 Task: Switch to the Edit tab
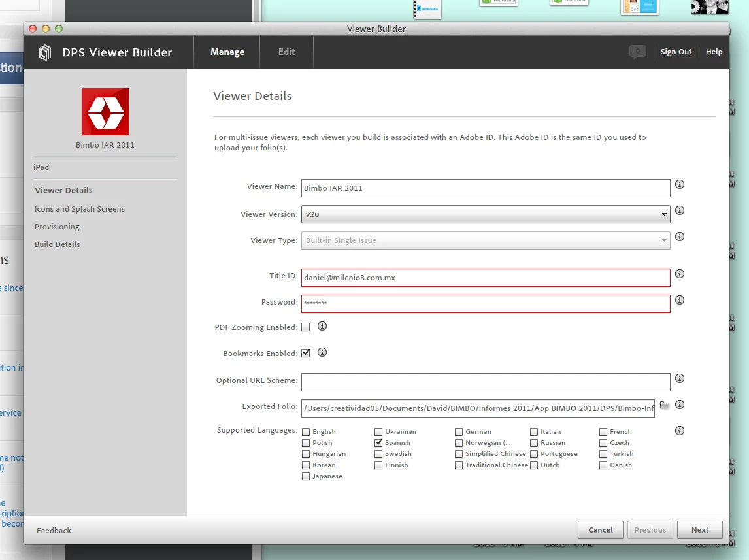coord(287,52)
